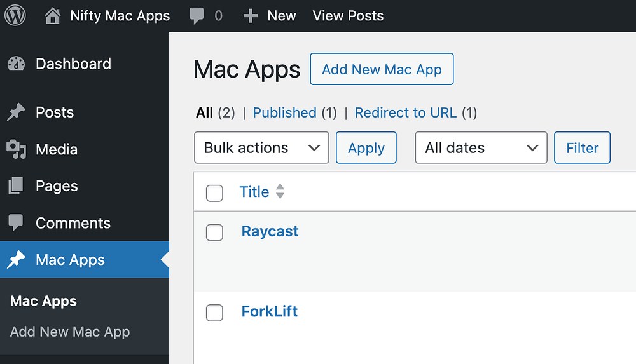Click the comments bubble icon in admin bar

[x=197, y=15]
